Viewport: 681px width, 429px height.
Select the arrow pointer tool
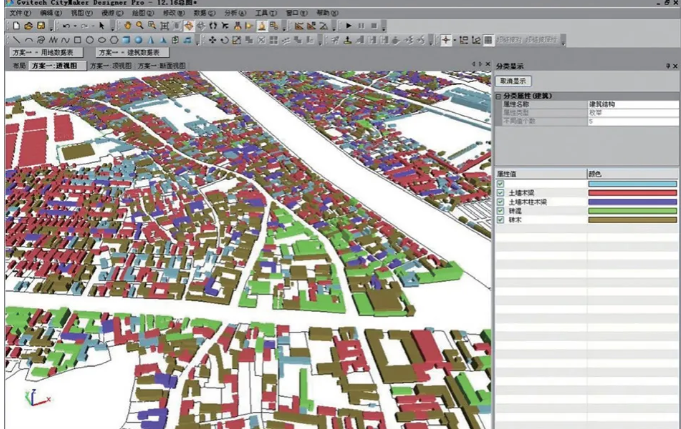click(x=102, y=26)
